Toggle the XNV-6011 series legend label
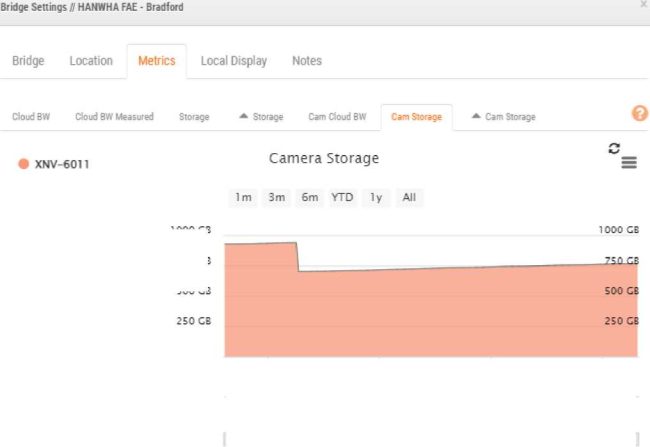 click(62, 164)
